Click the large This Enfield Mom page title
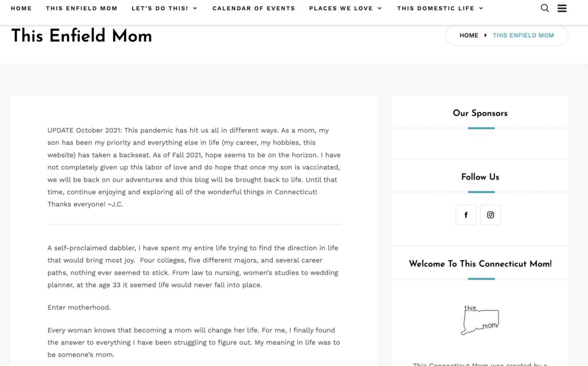The height and width of the screenshot is (366, 588). (x=82, y=36)
